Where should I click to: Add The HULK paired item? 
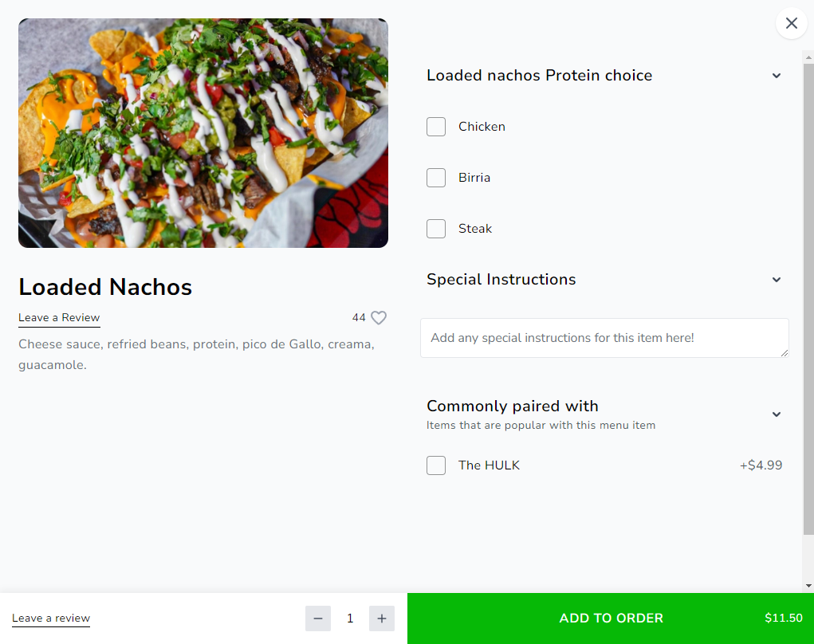pos(436,465)
